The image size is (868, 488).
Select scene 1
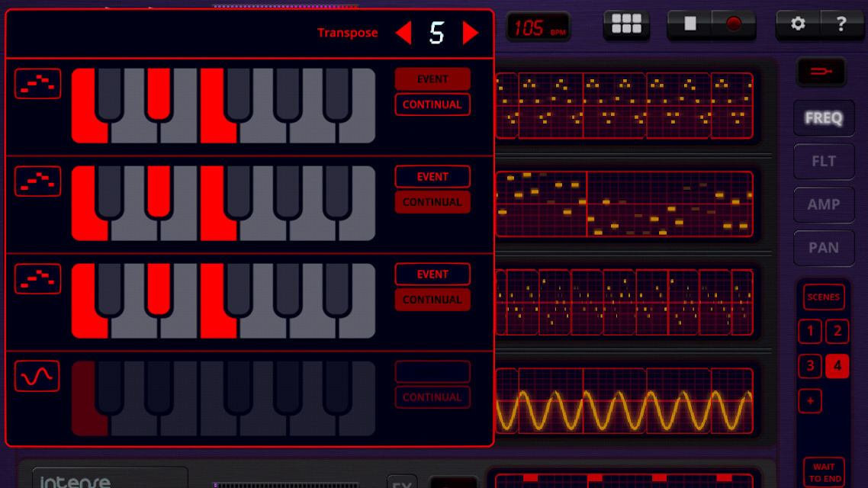point(810,332)
